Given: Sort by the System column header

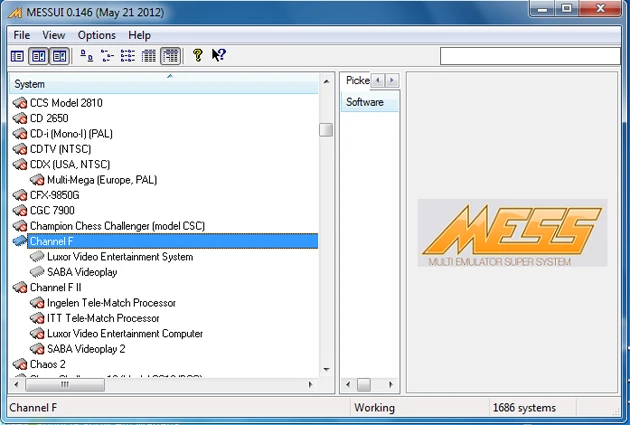Looking at the screenshot, I should 164,84.
